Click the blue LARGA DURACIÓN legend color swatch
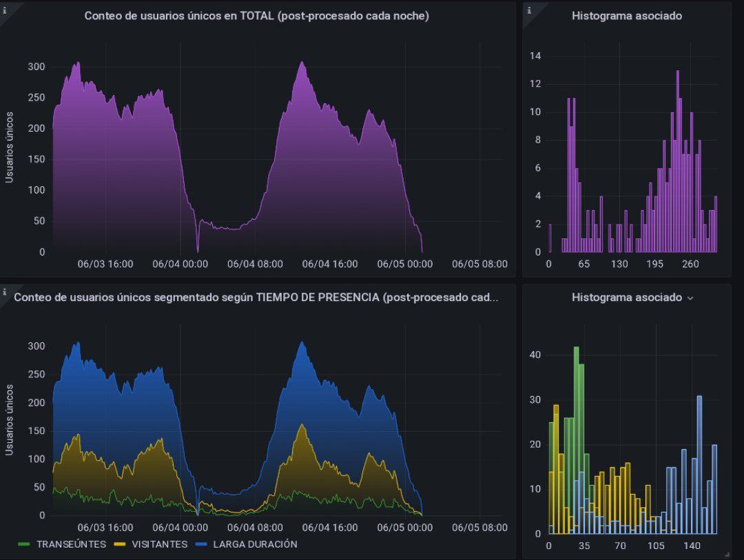 (x=201, y=544)
